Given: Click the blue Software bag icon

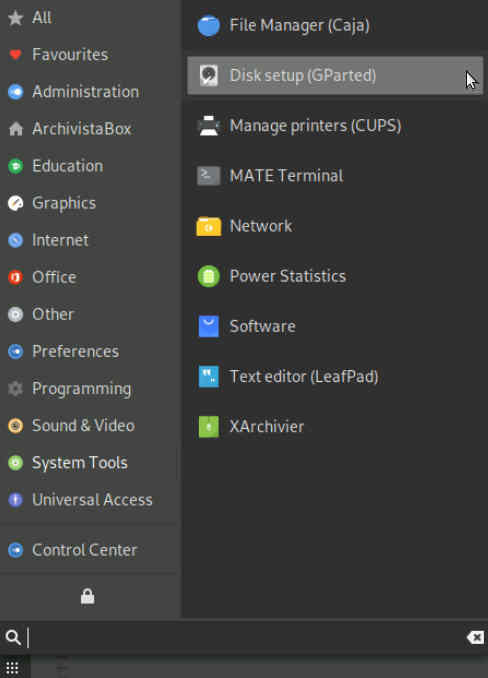Looking at the screenshot, I should (209, 326).
